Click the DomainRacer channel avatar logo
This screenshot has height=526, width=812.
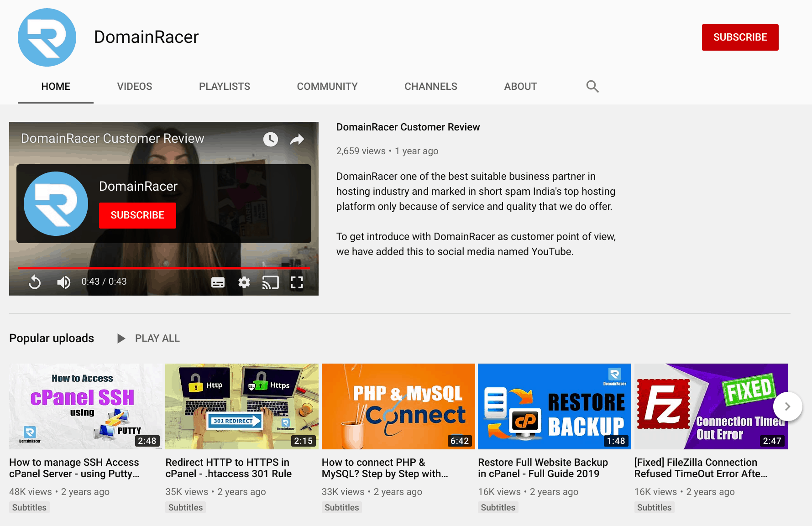click(47, 37)
